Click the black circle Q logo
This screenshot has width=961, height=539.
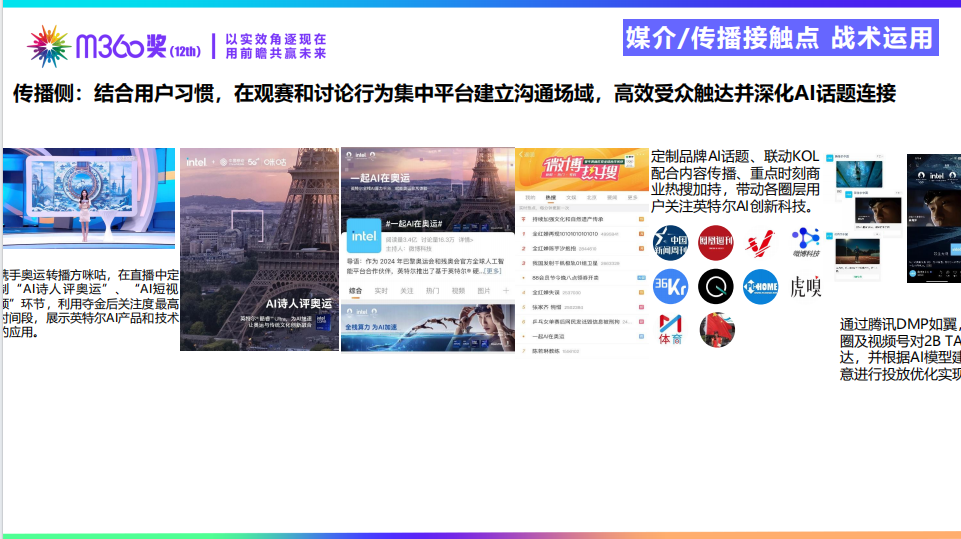[x=715, y=287]
